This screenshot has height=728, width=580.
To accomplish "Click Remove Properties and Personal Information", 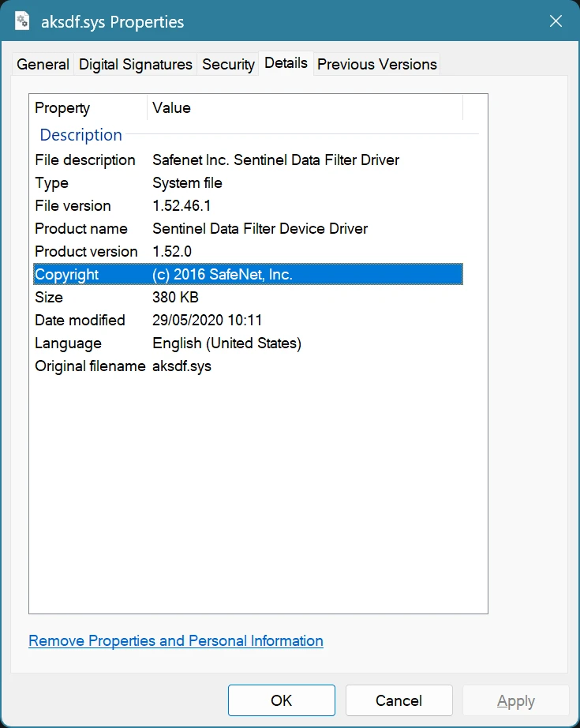I will [x=175, y=640].
